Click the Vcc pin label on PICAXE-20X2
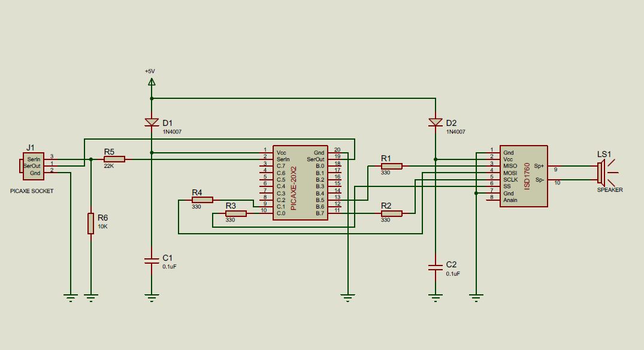The width and height of the screenshot is (644, 350). [x=282, y=153]
